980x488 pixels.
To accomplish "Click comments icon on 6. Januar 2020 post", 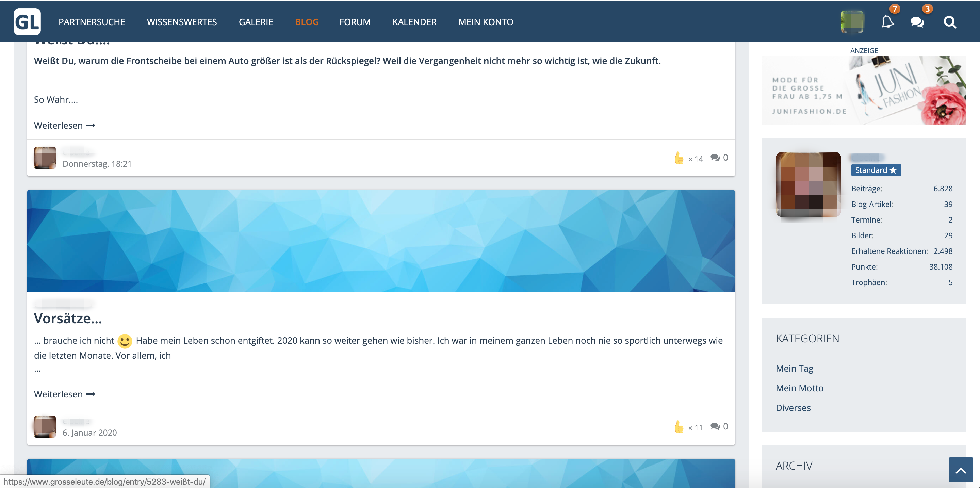I will click(715, 426).
